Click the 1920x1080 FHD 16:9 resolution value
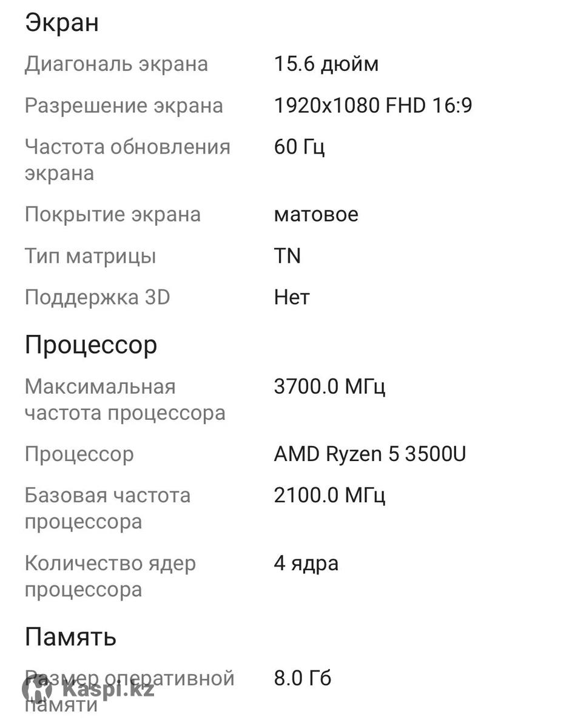The image size is (572, 728). tap(373, 106)
